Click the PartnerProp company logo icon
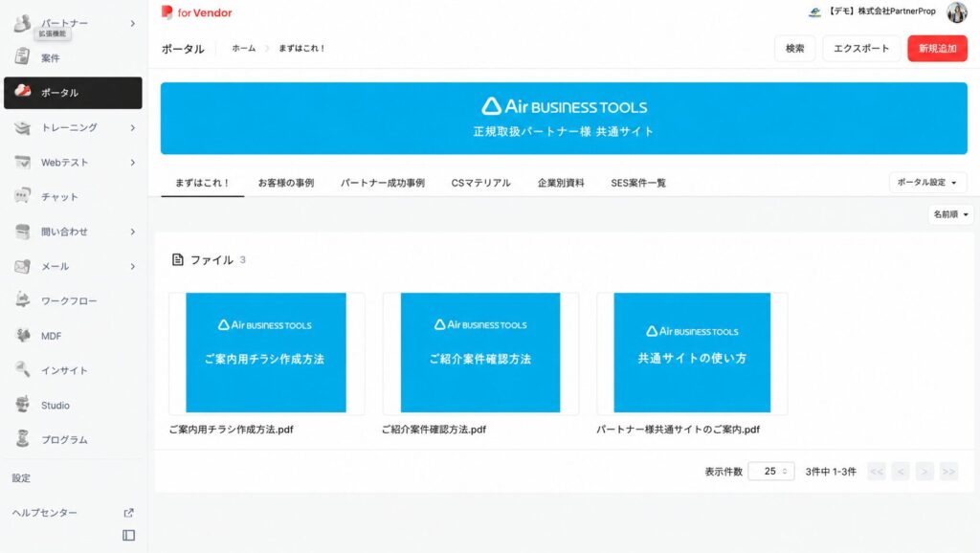This screenshot has width=980, height=553. (814, 11)
